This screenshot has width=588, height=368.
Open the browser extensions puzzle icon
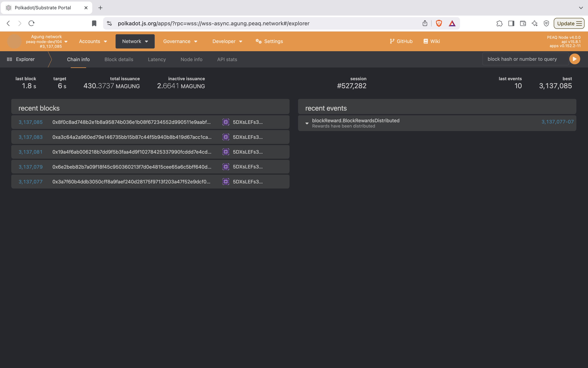click(x=499, y=23)
